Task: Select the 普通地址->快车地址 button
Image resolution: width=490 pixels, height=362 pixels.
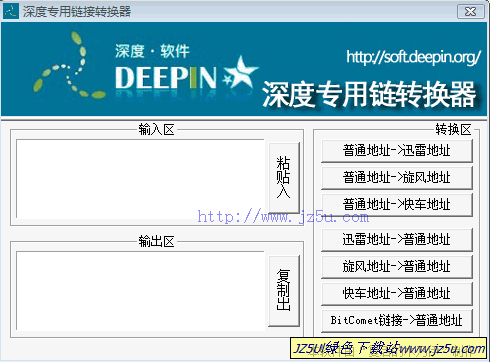Action: pos(397,205)
